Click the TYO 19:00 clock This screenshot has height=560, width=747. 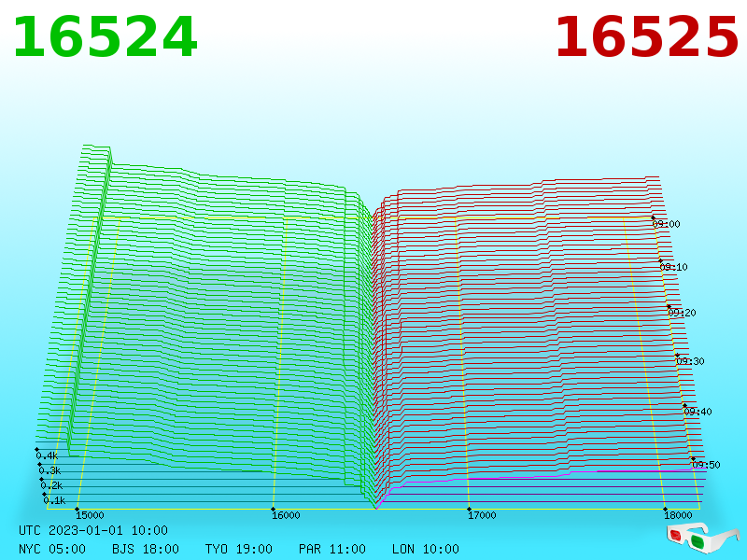click(x=239, y=549)
